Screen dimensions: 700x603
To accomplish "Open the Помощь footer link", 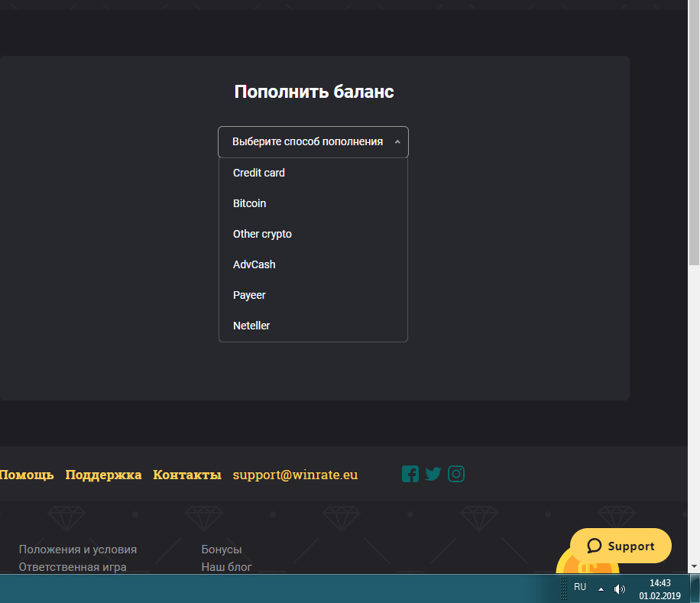I will [27, 475].
